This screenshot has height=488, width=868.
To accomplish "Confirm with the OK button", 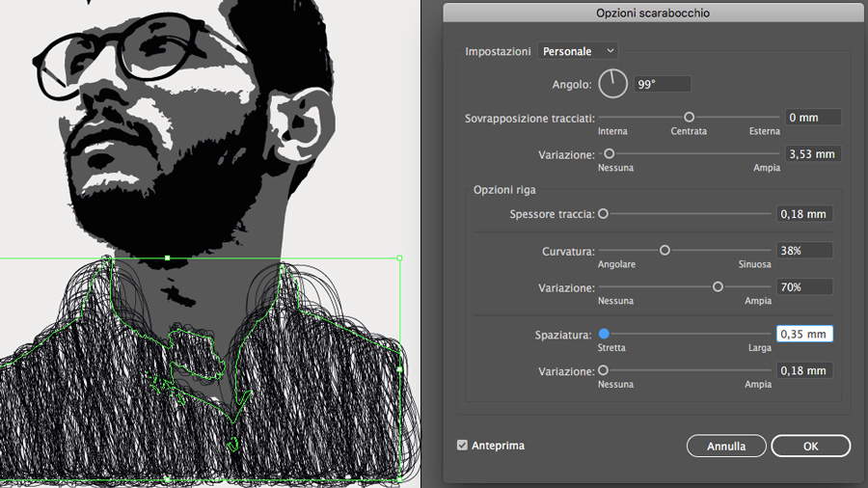I will [810, 446].
